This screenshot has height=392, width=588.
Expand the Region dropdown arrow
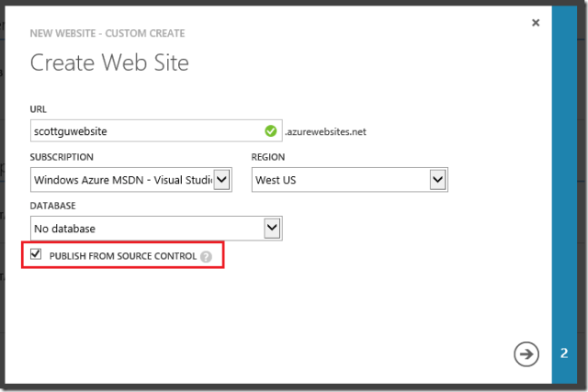[x=437, y=180]
